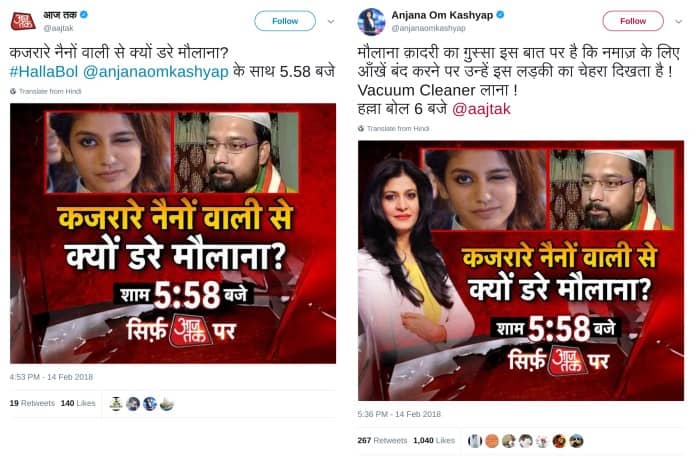Open the @anjanaomkashyap mention in the left tweet

tap(156, 72)
